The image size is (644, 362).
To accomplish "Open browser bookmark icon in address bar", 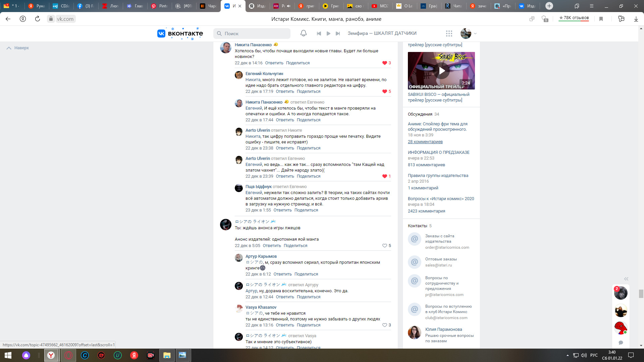I will pos(601,19).
